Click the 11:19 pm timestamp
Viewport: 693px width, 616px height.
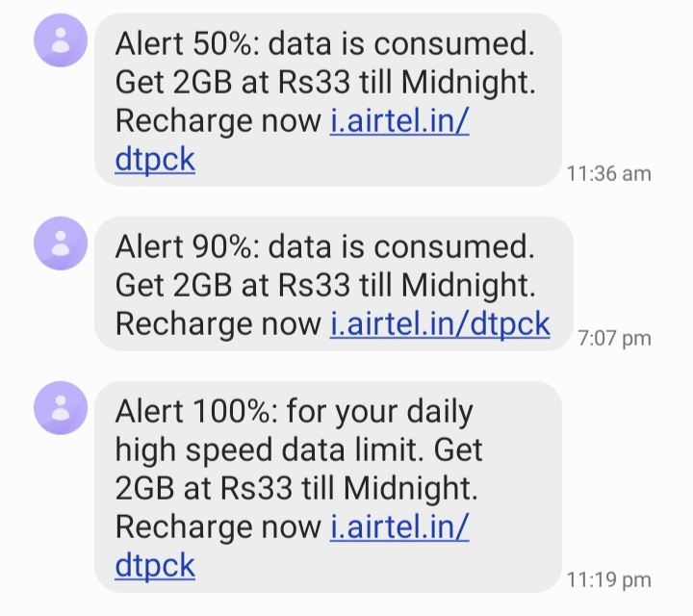point(608,579)
